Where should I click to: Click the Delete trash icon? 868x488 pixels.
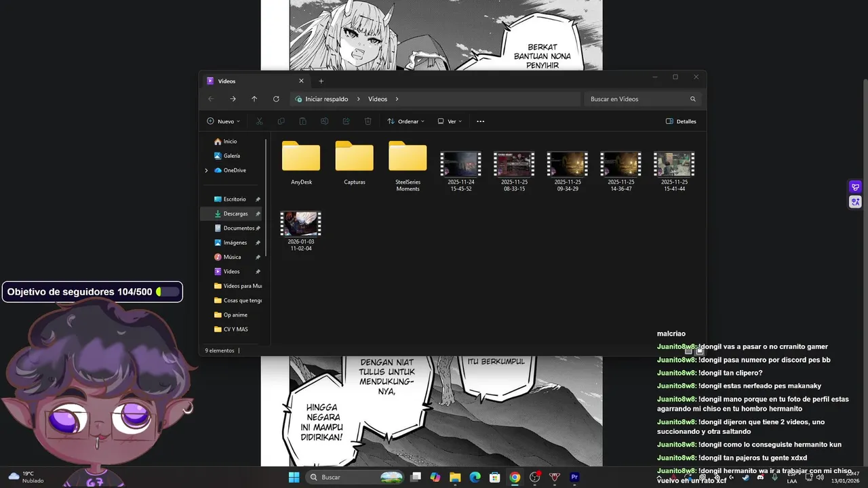[x=368, y=121]
